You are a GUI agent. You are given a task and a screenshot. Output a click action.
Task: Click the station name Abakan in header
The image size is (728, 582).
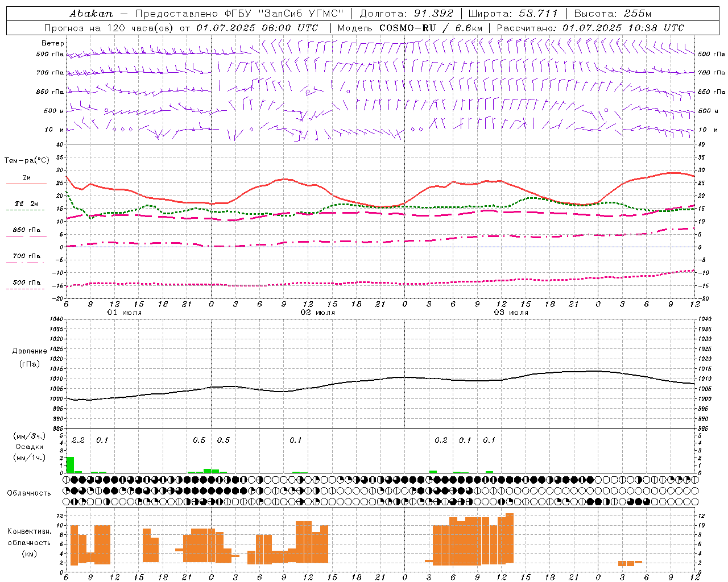coord(91,14)
